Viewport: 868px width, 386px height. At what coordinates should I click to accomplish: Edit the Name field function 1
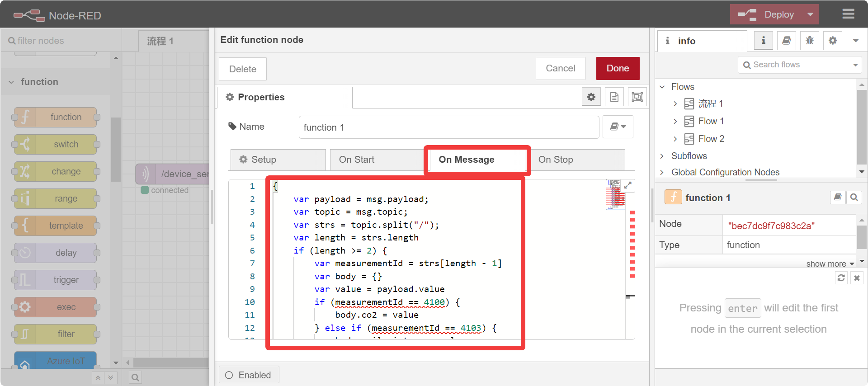[x=449, y=127]
